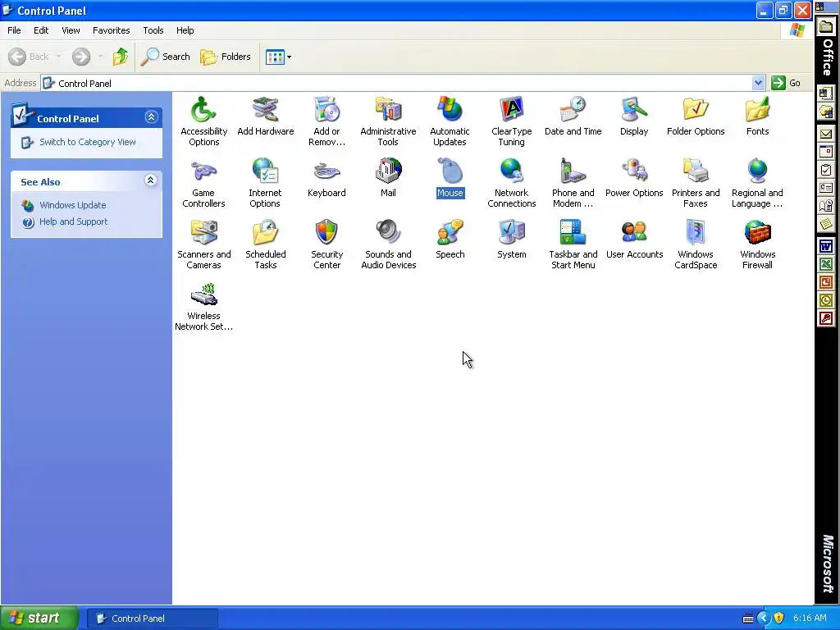
Task: Click the New Message envelope on Office bar
Action: (825, 134)
